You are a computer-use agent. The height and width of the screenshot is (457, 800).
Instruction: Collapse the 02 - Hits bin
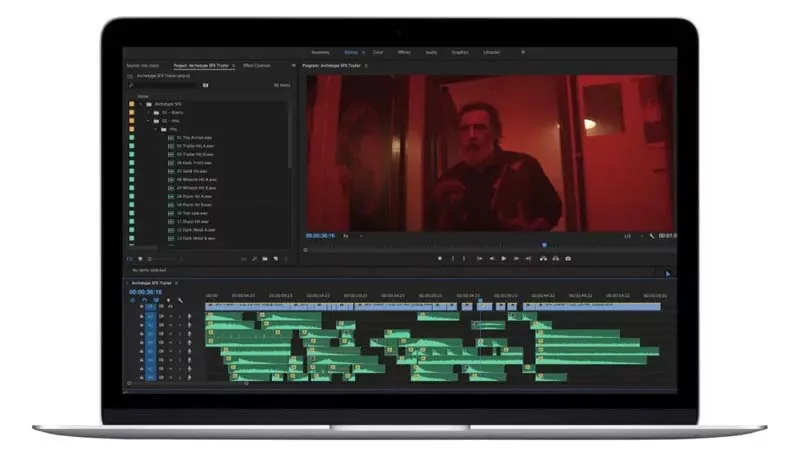coord(148,121)
